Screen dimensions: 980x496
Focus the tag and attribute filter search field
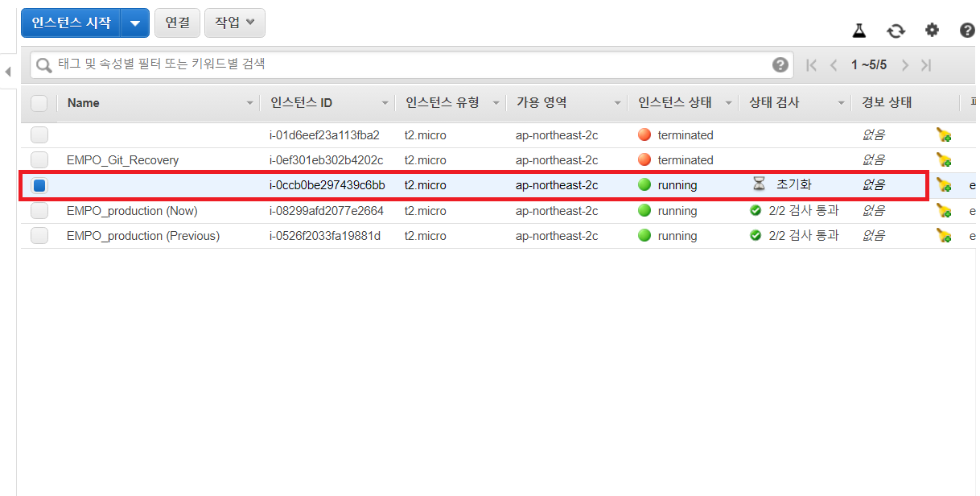click(410, 65)
